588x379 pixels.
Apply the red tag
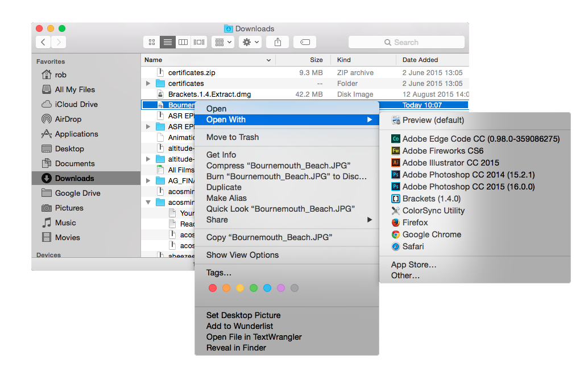(x=213, y=288)
